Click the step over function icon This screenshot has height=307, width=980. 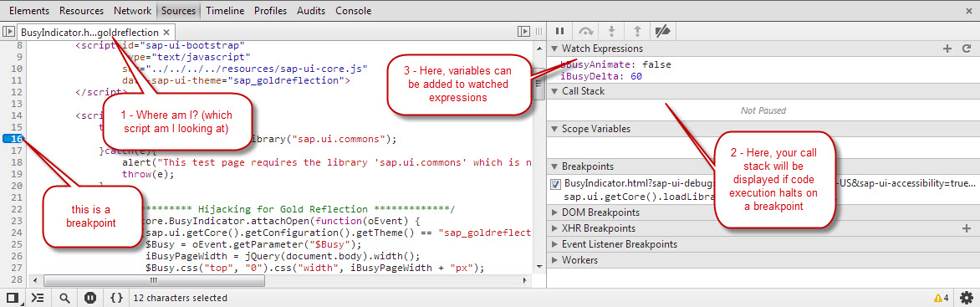tap(586, 31)
